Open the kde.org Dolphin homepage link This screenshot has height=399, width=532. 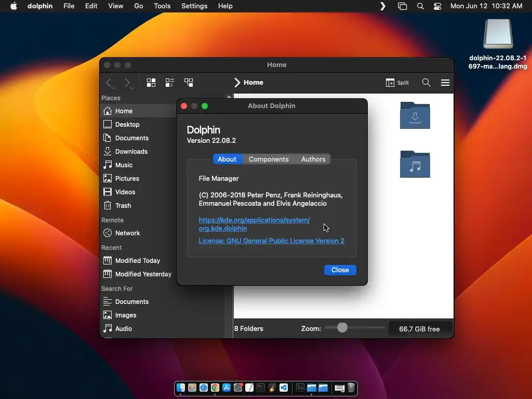pos(254,224)
